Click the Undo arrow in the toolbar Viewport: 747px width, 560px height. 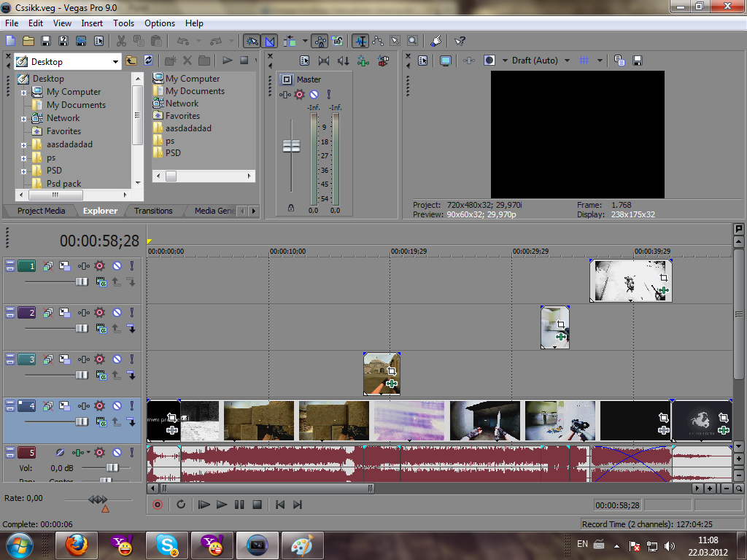click(183, 41)
